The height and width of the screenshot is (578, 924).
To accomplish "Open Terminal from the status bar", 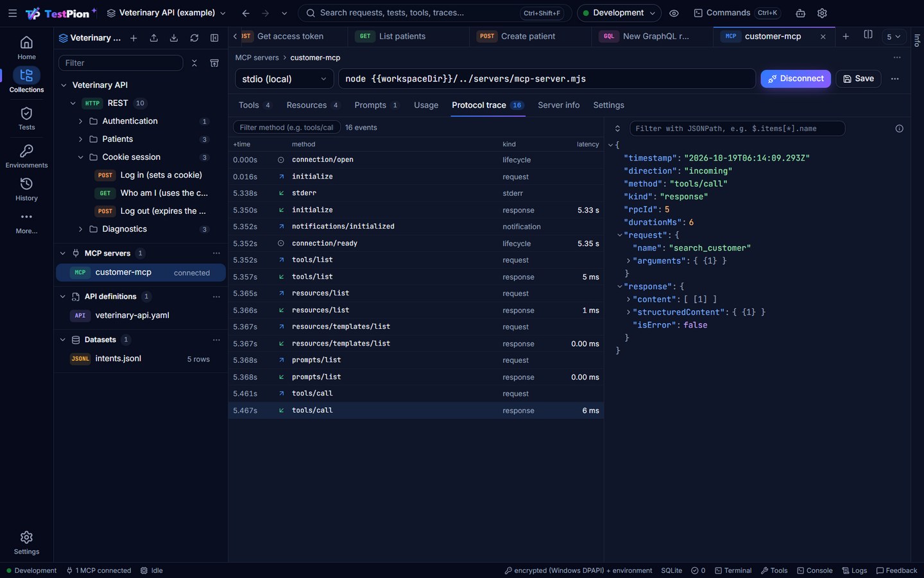I will [733, 570].
